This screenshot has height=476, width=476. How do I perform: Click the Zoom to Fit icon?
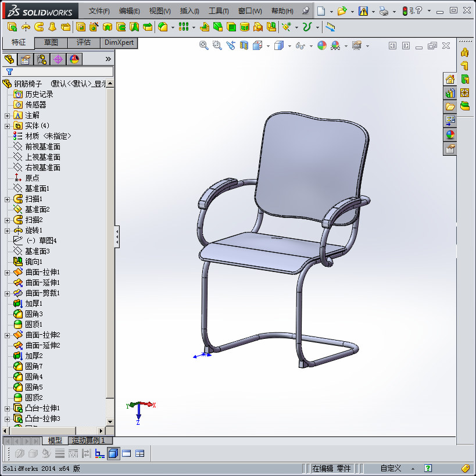pos(203,46)
